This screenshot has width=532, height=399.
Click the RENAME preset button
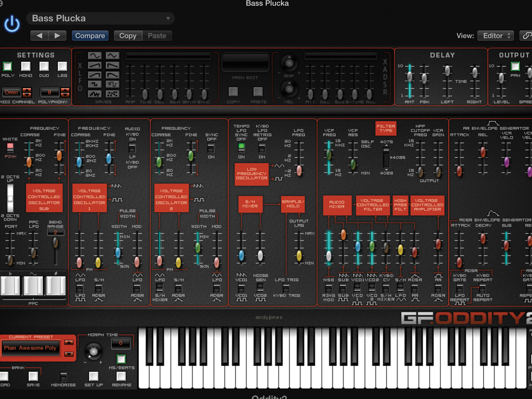[121, 376]
